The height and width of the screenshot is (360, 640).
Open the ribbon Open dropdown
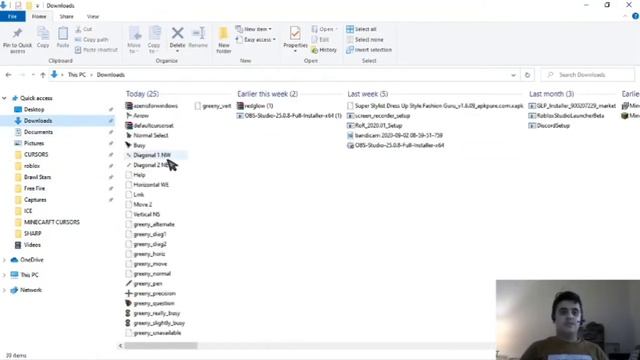(324, 29)
